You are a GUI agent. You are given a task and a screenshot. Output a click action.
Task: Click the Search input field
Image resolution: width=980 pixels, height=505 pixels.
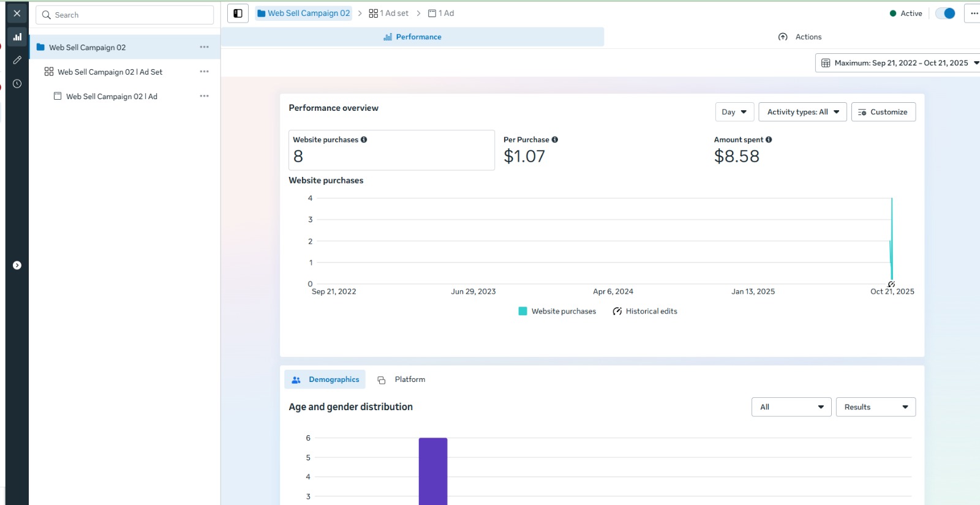click(125, 15)
